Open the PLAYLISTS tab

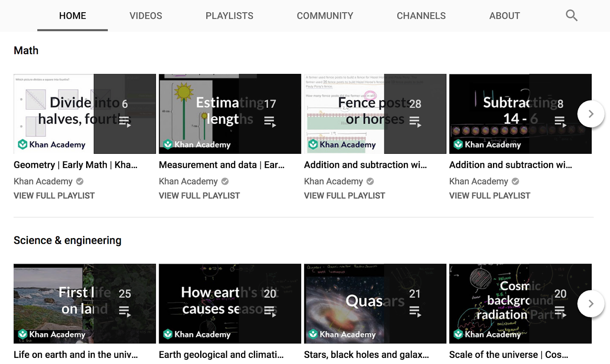click(230, 16)
